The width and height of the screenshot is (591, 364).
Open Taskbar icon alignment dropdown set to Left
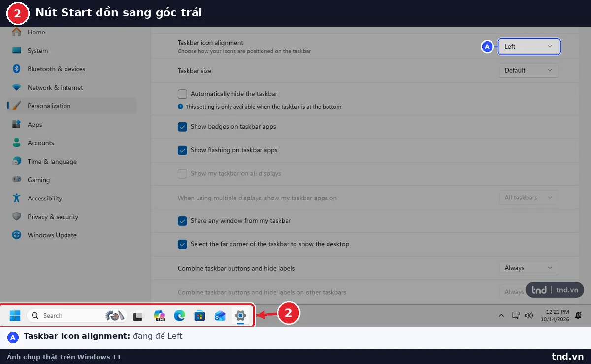529,47
